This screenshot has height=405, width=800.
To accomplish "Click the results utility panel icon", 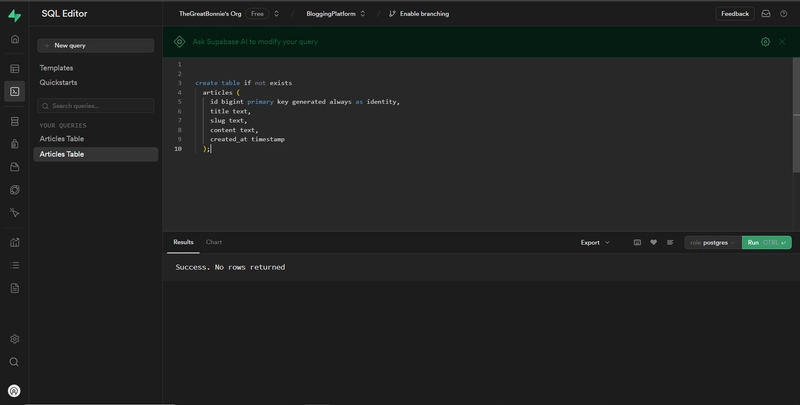I will pos(637,242).
